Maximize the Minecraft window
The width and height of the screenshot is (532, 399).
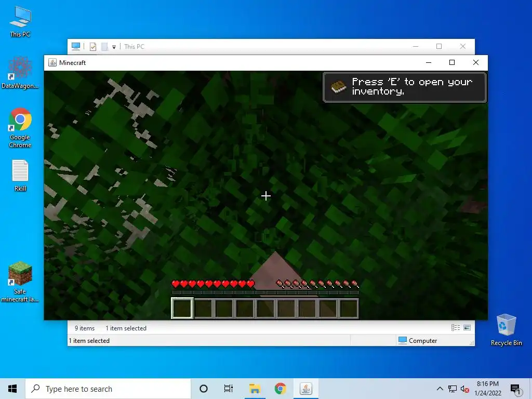[x=452, y=62]
